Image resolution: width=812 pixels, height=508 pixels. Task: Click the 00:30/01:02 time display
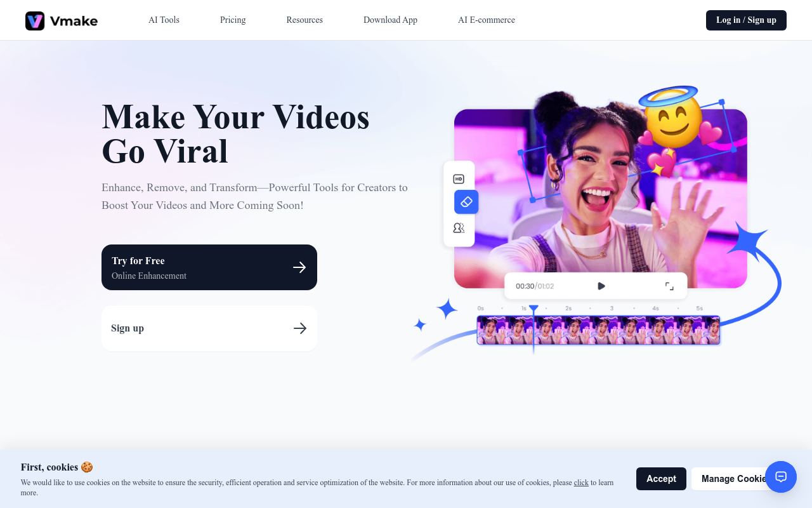535,286
